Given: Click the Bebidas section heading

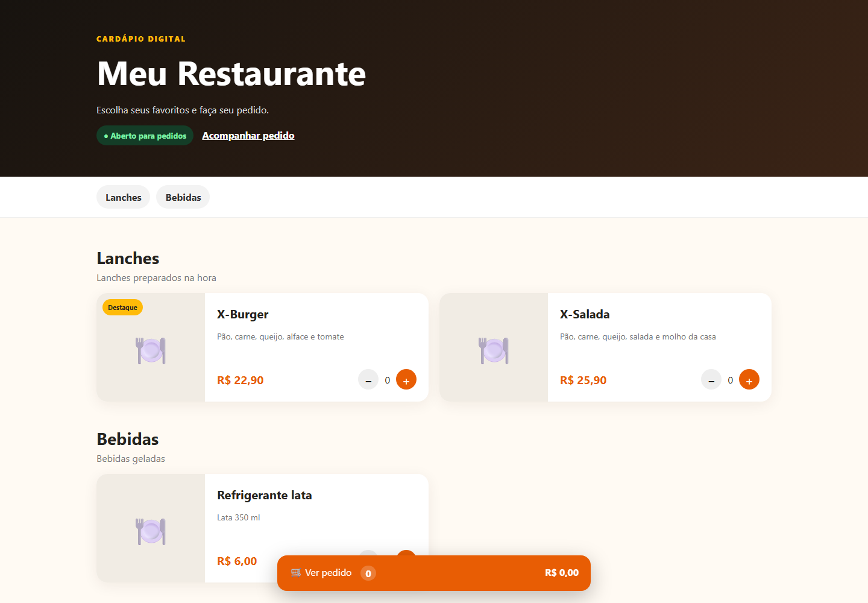Looking at the screenshot, I should pos(128,439).
